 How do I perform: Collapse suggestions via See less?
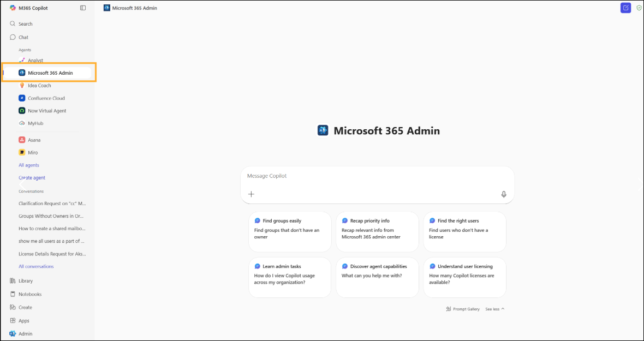[493, 309]
